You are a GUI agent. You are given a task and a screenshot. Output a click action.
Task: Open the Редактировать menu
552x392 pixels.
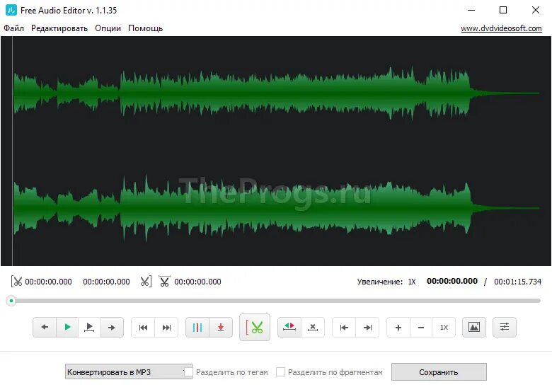59,28
